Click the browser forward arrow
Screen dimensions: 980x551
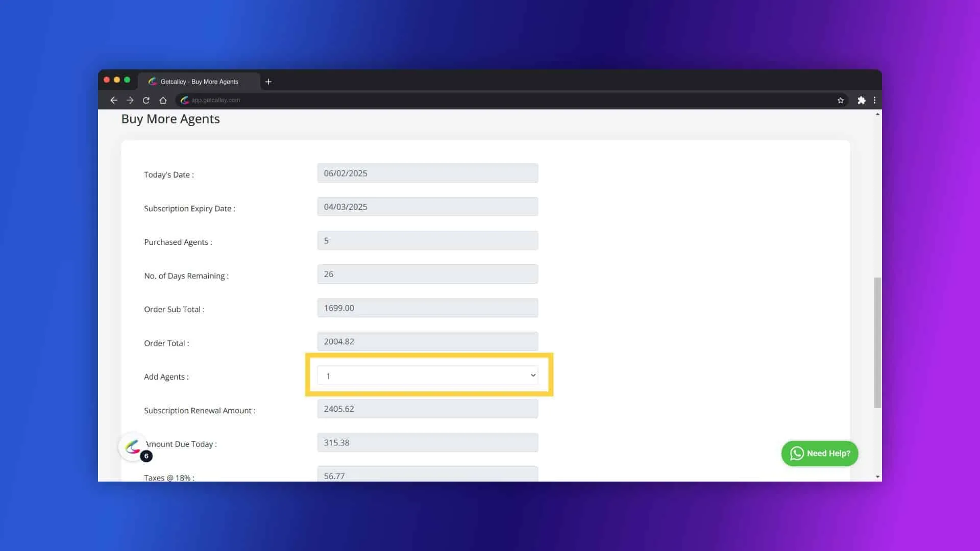click(x=130, y=101)
